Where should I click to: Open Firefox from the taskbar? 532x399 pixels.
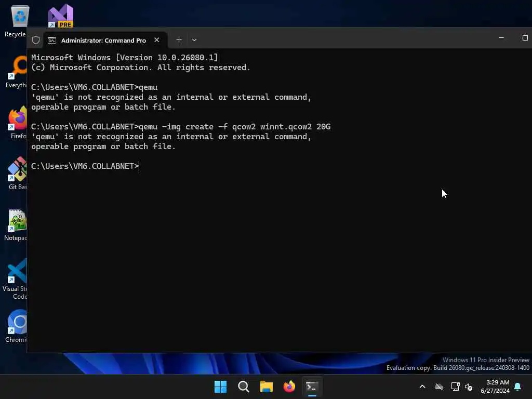tap(289, 387)
